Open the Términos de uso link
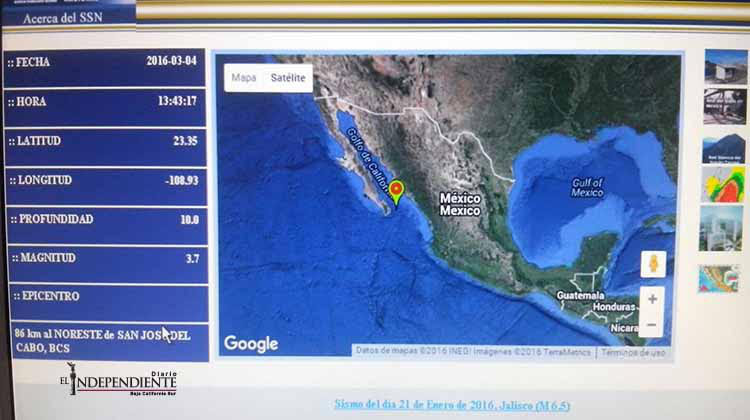 633,353
